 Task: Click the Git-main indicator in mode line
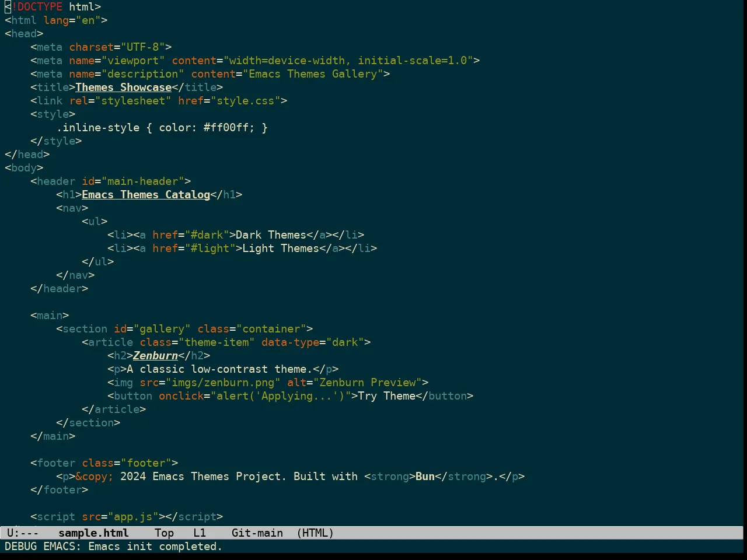coord(257,533)
